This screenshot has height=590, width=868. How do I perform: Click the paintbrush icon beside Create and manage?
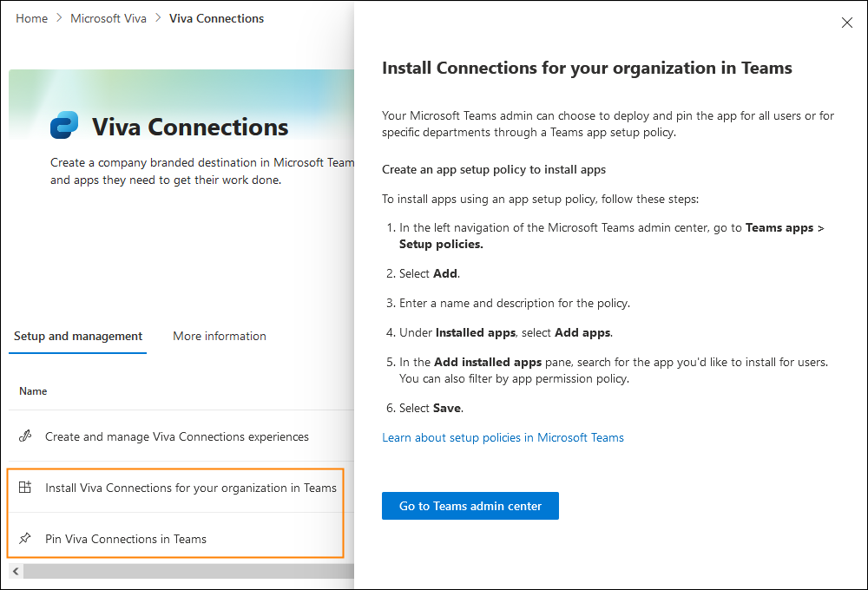click(x=25, y=436)
